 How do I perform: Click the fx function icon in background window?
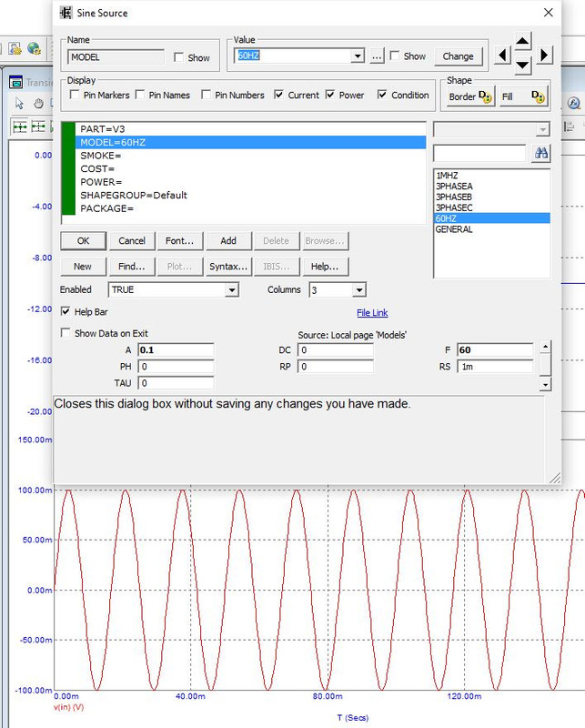[x=574, y=103]
